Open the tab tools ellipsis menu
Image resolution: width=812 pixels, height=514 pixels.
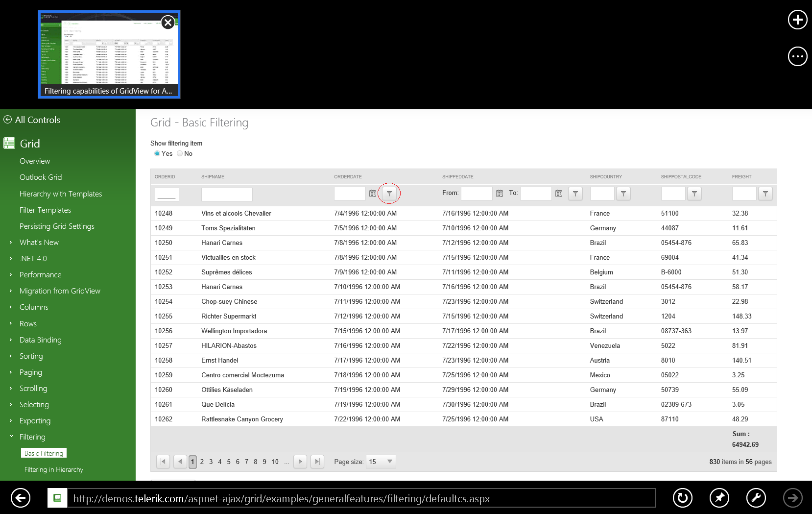pyautogui.click(x=797, y=56)
